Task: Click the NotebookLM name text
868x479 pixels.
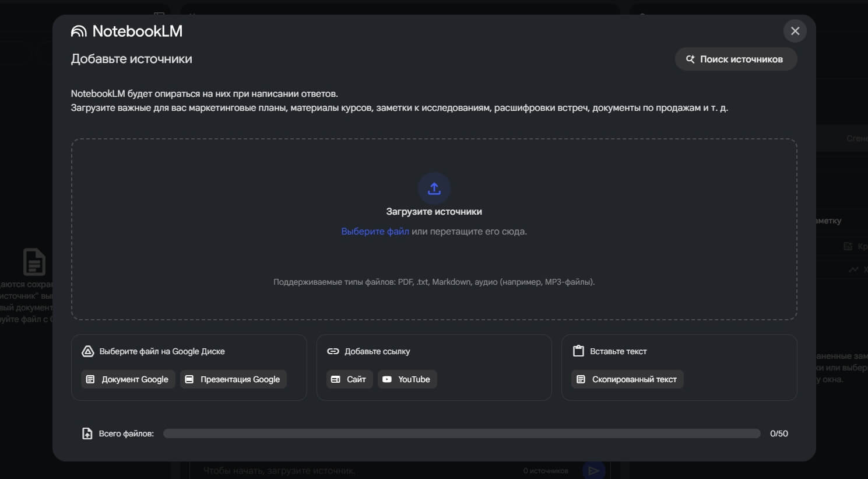Action: 138,32
